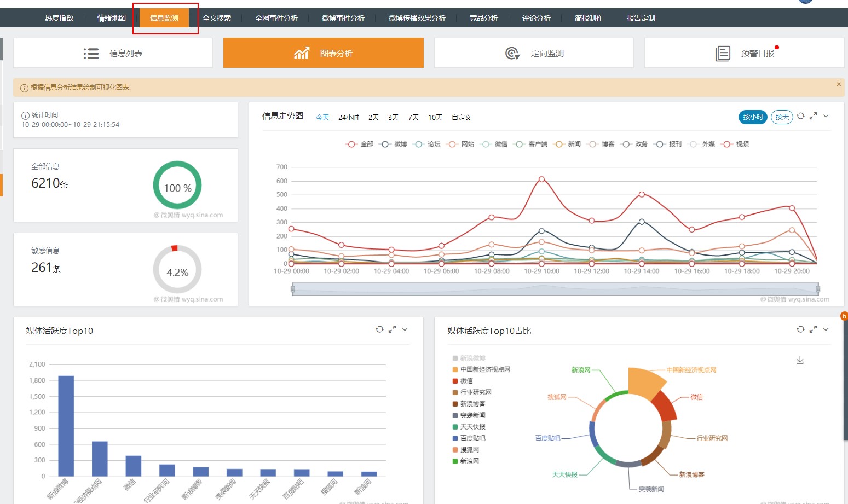848x504 pixels.
Task: Open the 媒体活跃度Top10占比 dropdown chevron
Action: click(x=826, y=329)
